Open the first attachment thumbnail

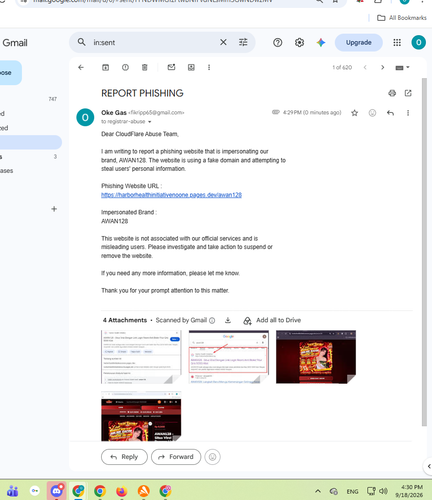coord(141,357)
